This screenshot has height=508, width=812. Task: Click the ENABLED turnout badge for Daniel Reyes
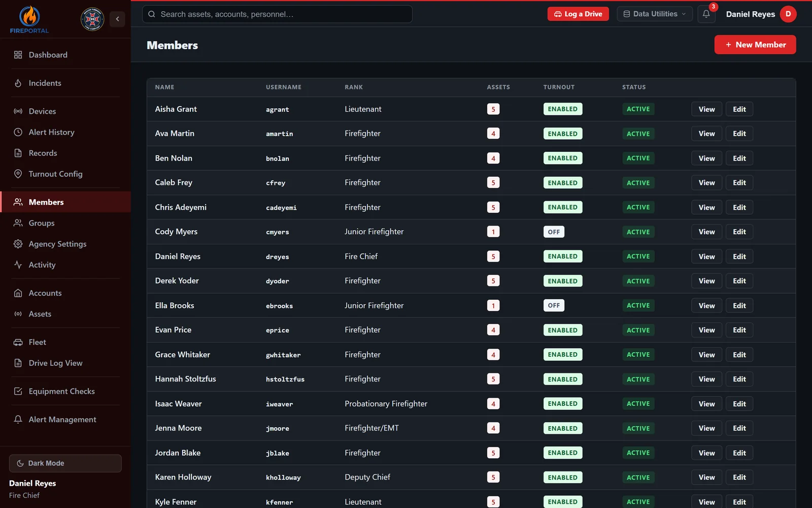pyautogui.click(x=562, y=257)
